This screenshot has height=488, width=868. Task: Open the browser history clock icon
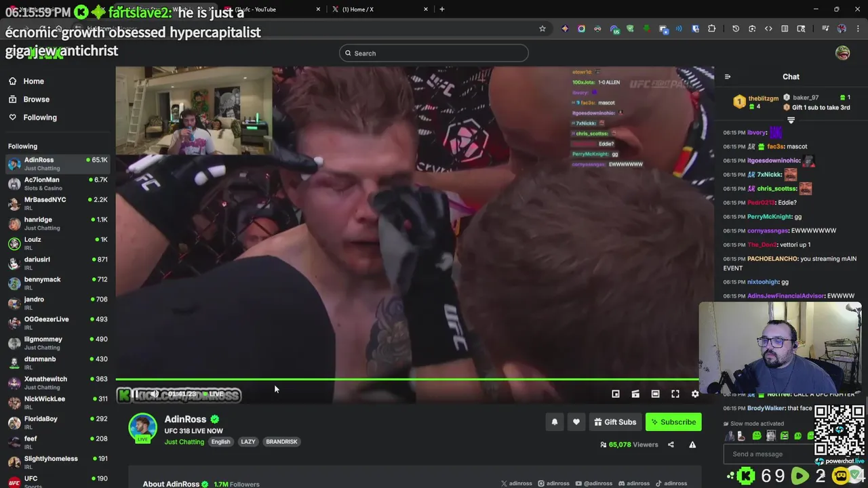point(736,28)
